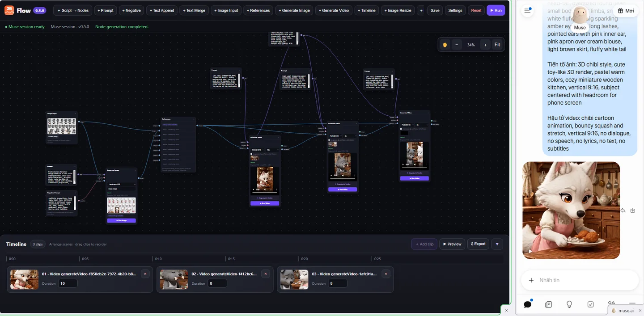Add an Image Input node
The image size is (644, 316).
[226, 10]
